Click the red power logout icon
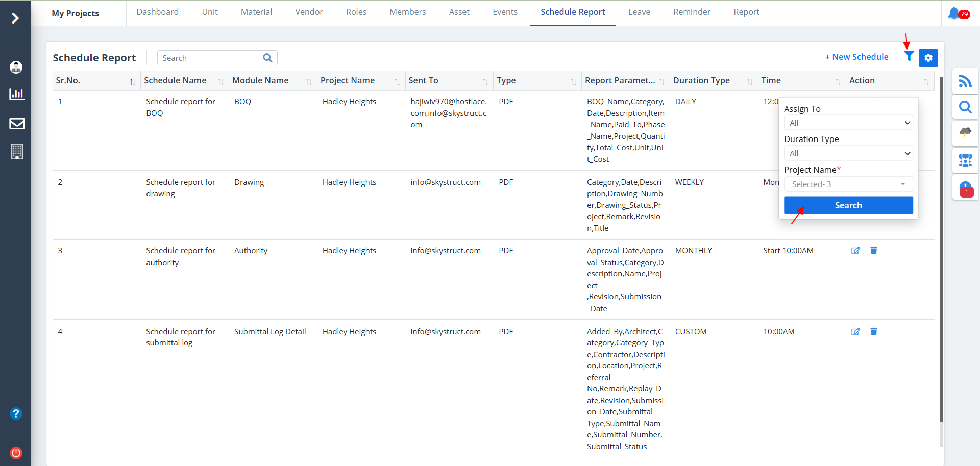The image size is (980, 466). 16,453
